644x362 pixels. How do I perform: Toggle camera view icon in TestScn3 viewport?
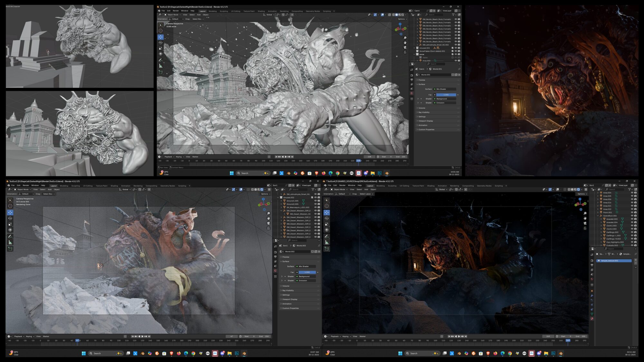pyautogui.click(x=268, y=223)
